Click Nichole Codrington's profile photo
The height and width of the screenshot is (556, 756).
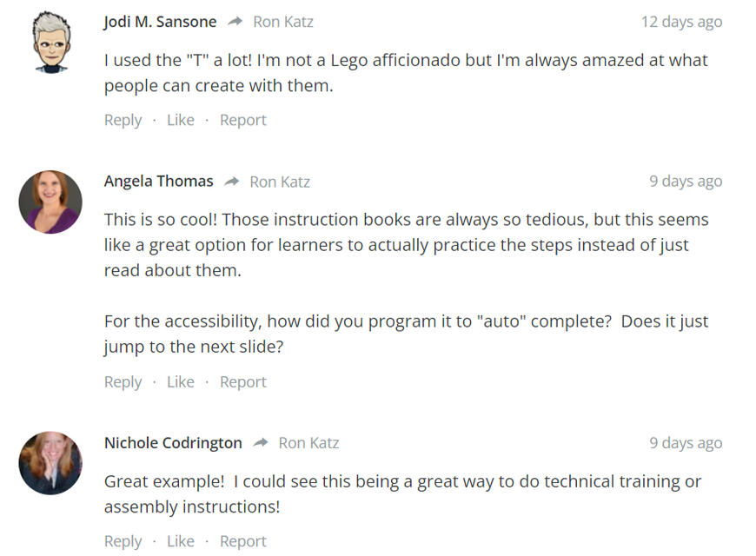tap(50, 463)
